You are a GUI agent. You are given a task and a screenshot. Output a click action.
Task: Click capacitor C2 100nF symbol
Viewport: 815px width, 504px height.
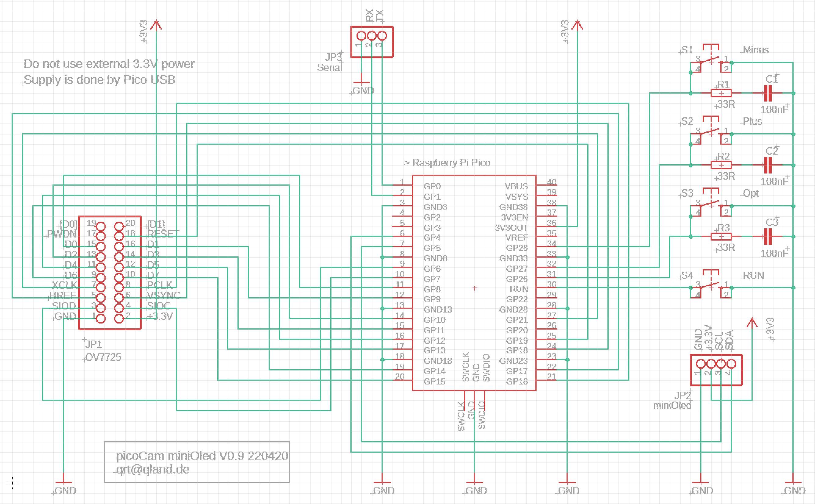[x=768, y=165]
